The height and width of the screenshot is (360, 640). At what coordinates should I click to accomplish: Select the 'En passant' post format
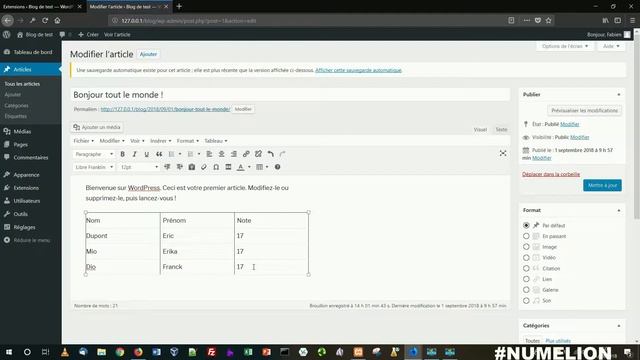[x=526, y=236]
